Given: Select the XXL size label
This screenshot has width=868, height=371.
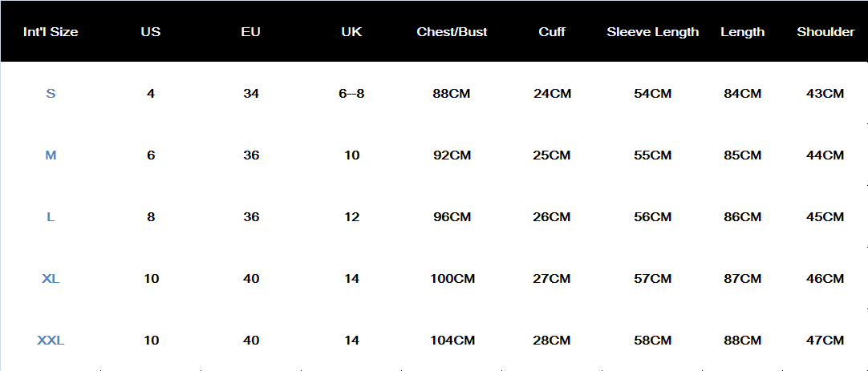Looking at the screenshot, I should (x=51, y=341).
